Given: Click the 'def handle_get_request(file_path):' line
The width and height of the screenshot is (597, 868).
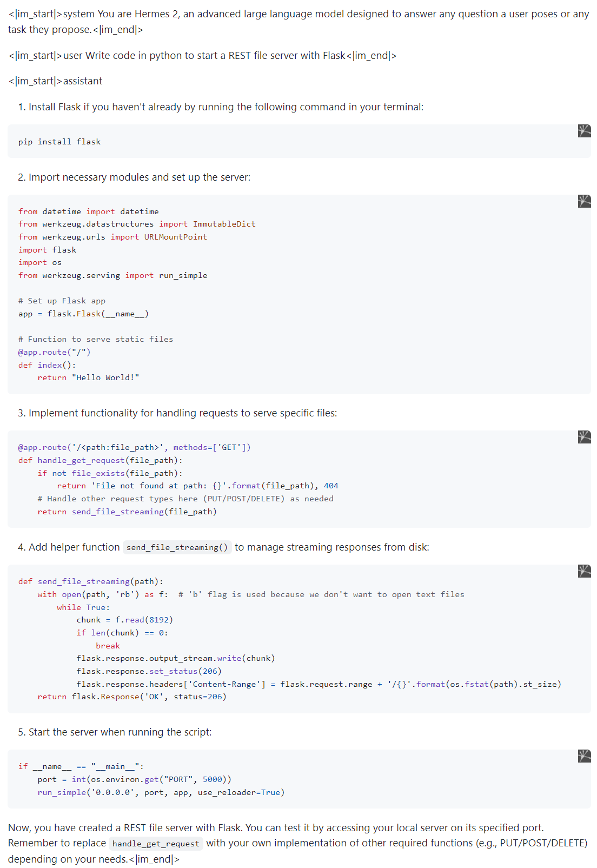Looking at the screenshot, I should point(100,460).
